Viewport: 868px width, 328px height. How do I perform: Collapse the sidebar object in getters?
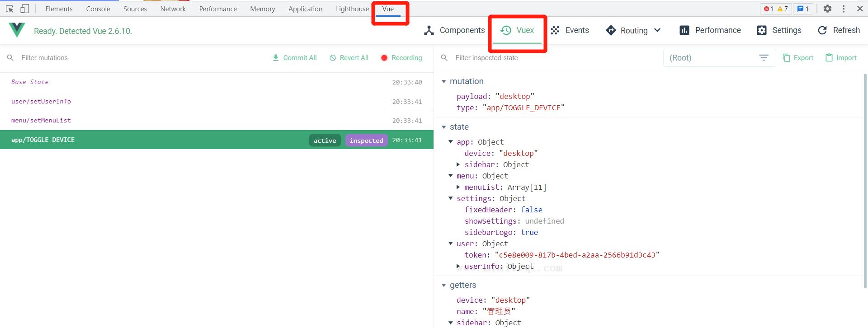click(451, 323)
